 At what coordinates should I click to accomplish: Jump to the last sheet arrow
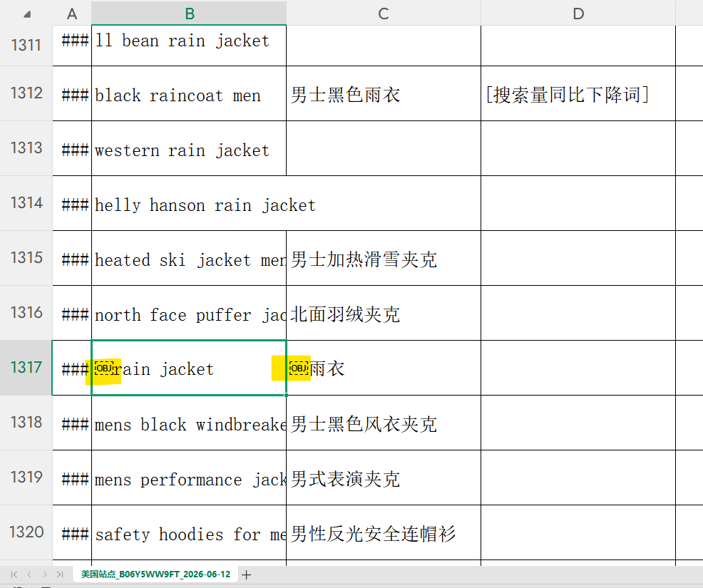[x=60, y=574]
